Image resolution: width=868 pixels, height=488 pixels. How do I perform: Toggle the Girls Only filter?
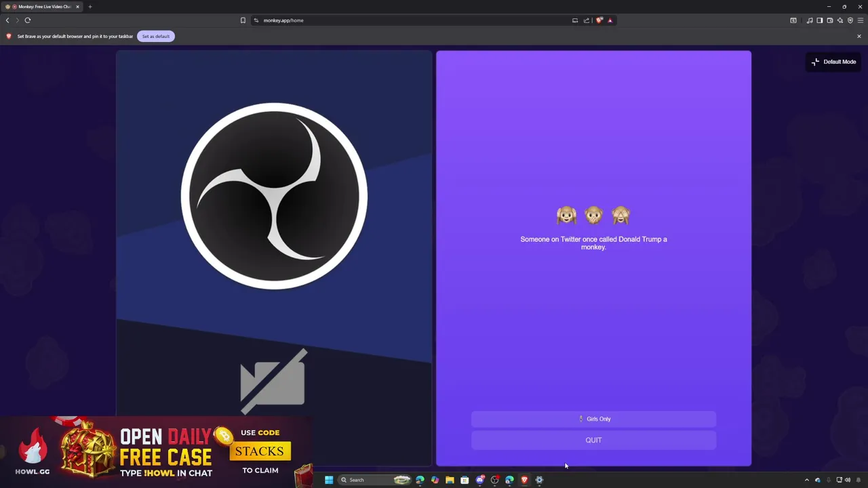pos(593,419)
